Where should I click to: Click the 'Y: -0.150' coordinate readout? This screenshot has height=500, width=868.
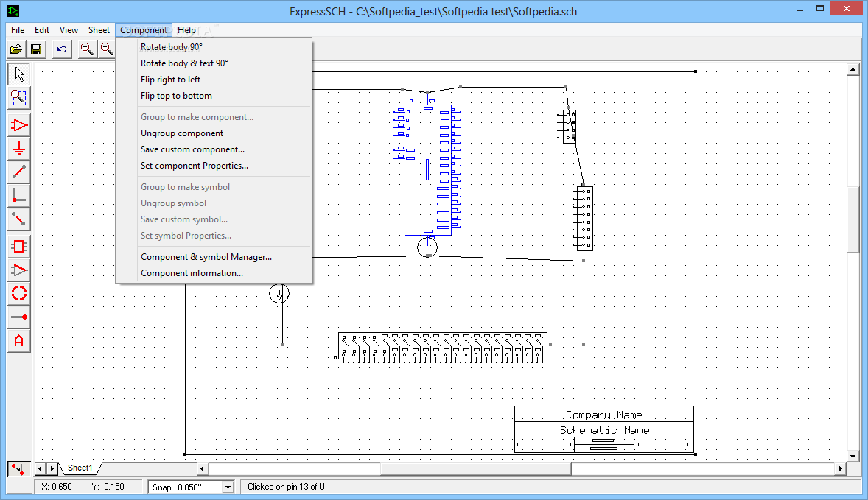pyautogui.click(x=108, y=487)
